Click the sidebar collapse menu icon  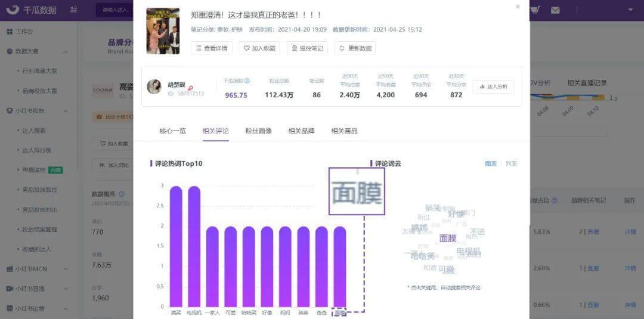coord(73,10)
